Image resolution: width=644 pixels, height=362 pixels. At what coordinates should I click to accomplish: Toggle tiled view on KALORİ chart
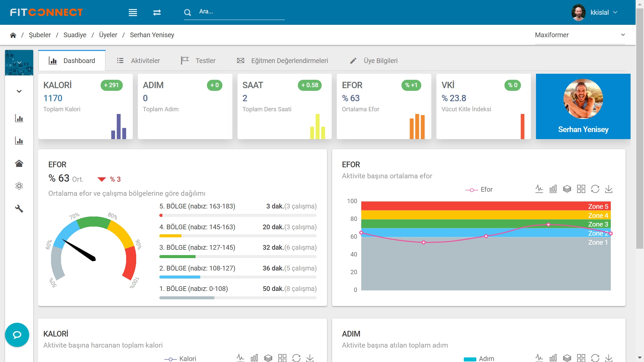[x=282, y=358]
